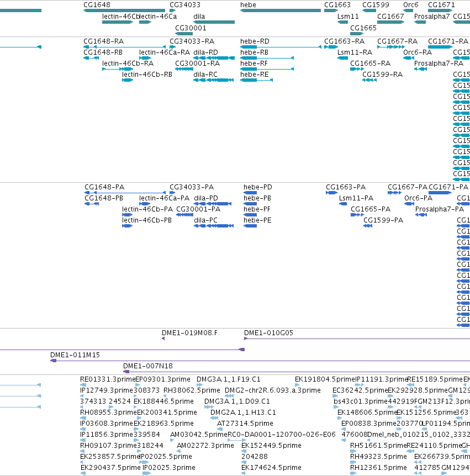470x476 pixels.
Task: Select transcript label Lsm11-RA
Action: [x=355, y=52]
